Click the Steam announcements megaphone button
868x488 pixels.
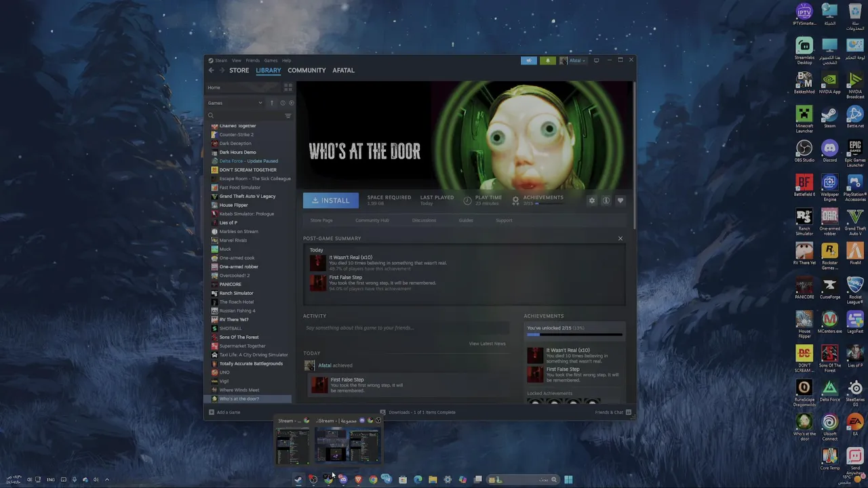click(529, 60)
